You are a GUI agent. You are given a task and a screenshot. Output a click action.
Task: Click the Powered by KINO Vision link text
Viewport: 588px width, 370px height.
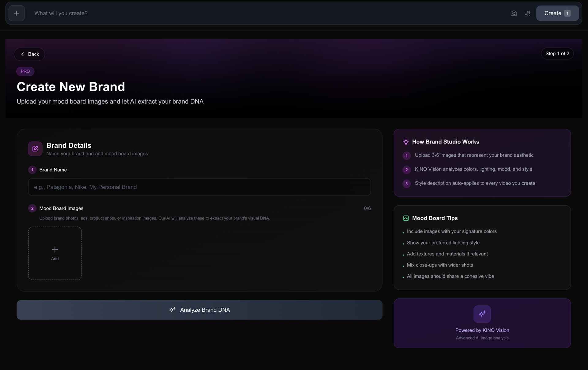pyautogui.click(x=482, y=330)
